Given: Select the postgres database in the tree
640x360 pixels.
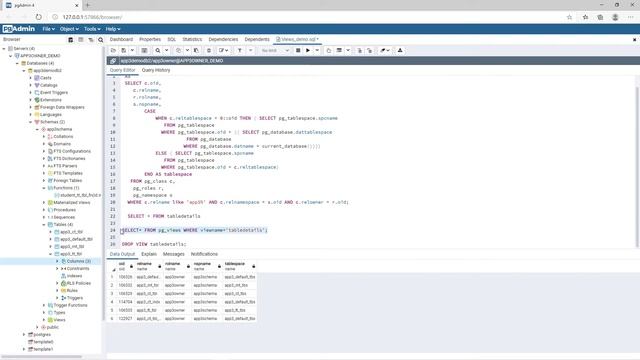Looking at the screenshot, I should (x=42, y=335).
